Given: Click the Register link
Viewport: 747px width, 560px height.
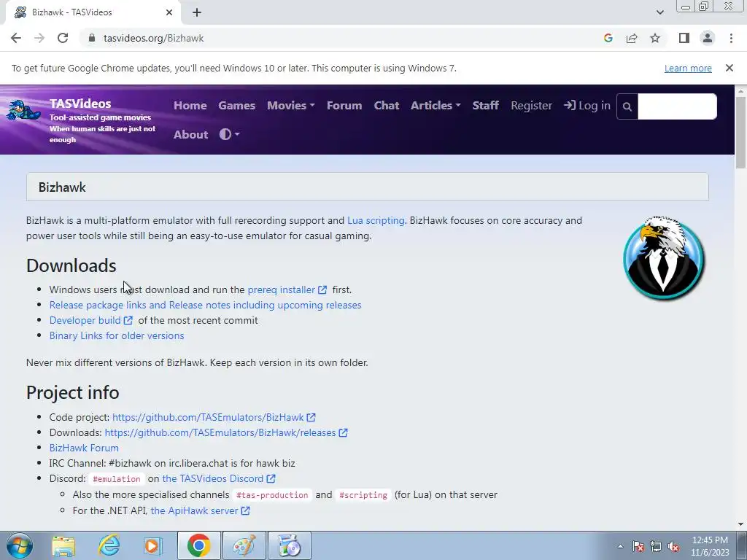Looking at the screenshot, I should tap(531, 105).
